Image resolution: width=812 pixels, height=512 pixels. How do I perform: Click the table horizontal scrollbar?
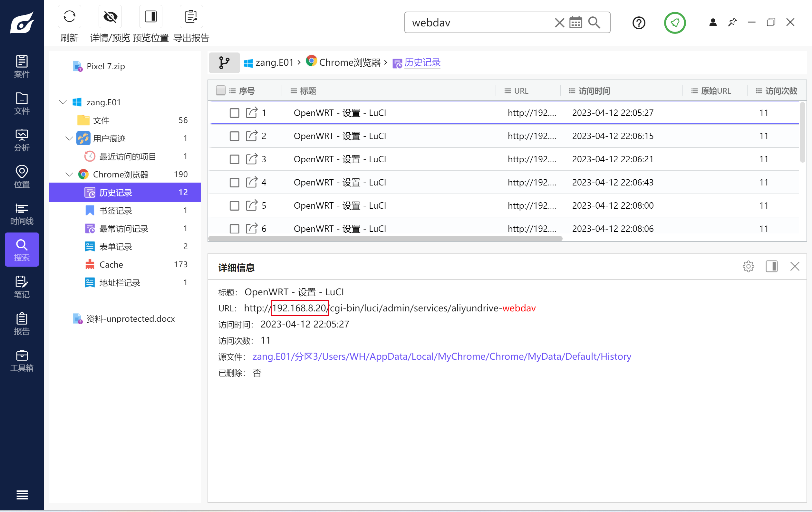[x=385, y=239]
